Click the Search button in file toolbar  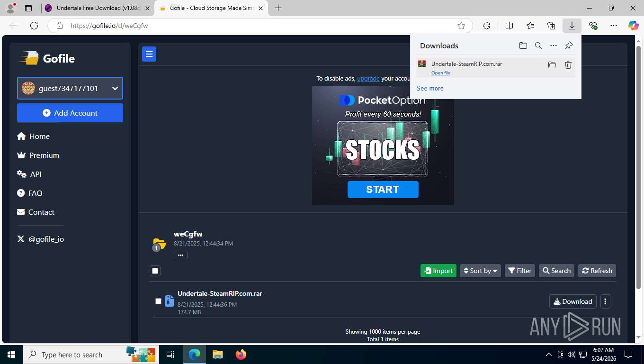[556, 271]
